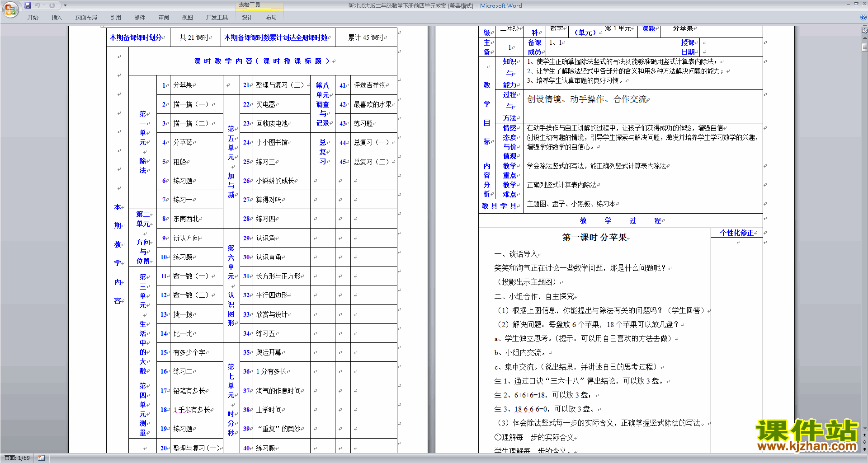Click the select browse object circle button
The image size is (868, 463).
click(865, 442)
